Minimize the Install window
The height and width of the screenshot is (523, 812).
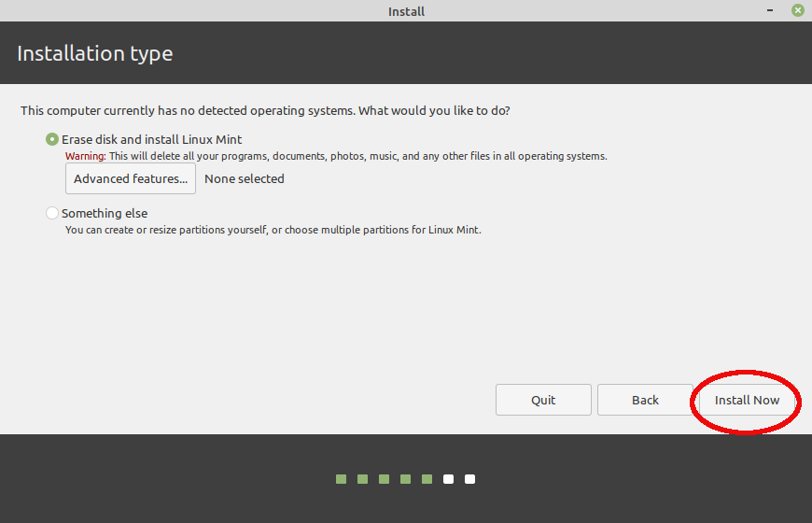point(771,10)
